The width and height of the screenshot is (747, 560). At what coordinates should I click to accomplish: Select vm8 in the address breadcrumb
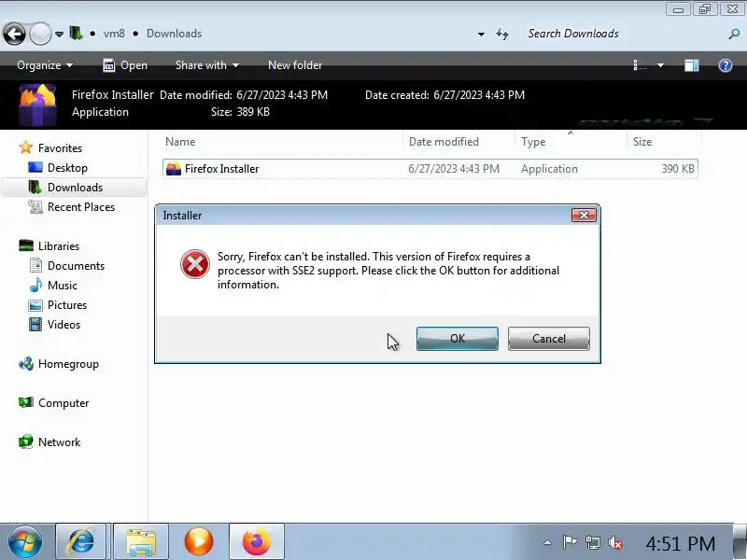click(x=114, y=34)
